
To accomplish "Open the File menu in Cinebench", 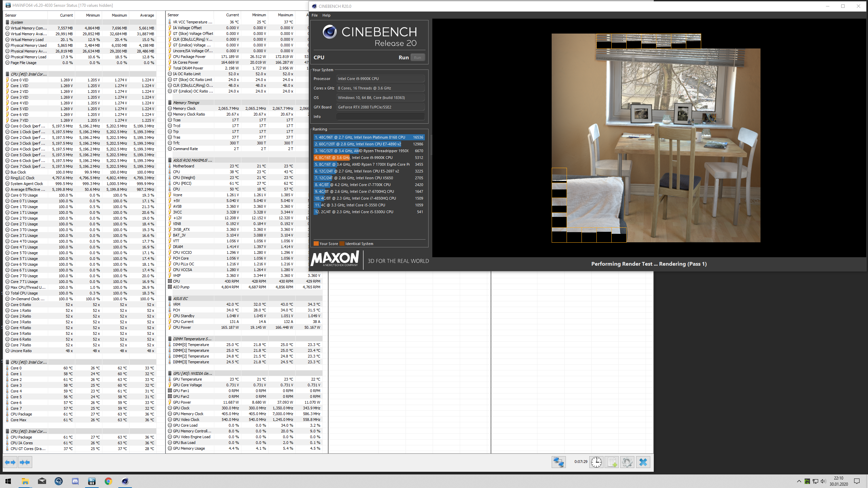I will 315,15.
